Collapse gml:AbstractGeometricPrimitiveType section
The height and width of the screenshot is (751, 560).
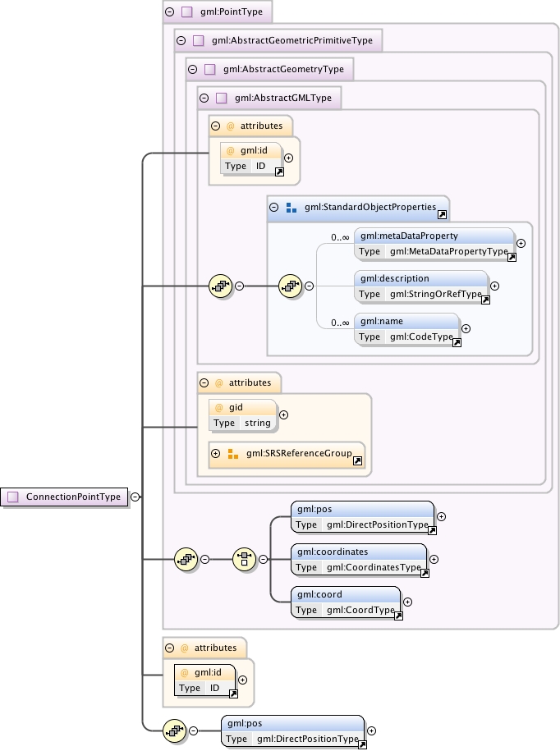tap(181, 41)
